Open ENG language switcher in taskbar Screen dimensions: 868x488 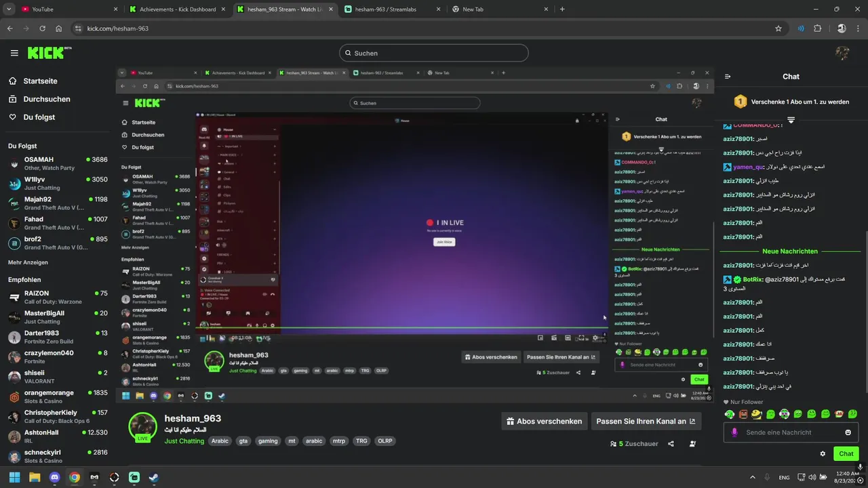784,477
